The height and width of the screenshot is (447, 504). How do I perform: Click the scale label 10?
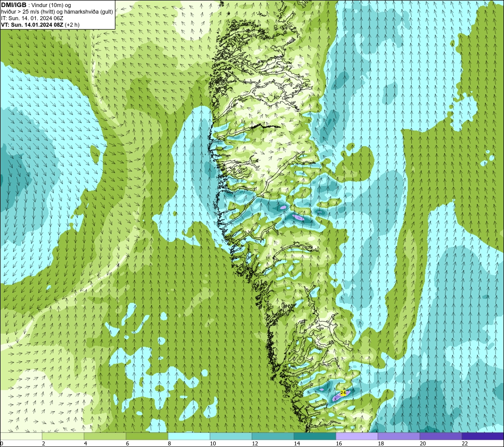tap(213, 443)
